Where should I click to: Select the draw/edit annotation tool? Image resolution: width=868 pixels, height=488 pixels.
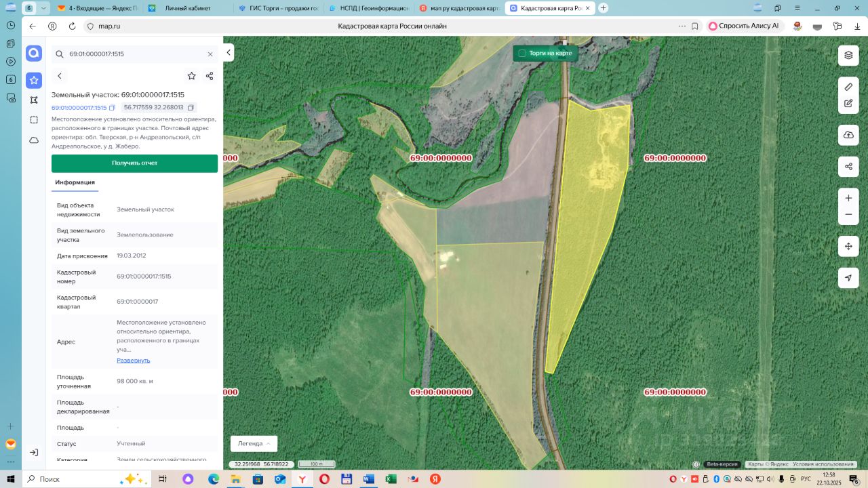(x=848, y=104)
